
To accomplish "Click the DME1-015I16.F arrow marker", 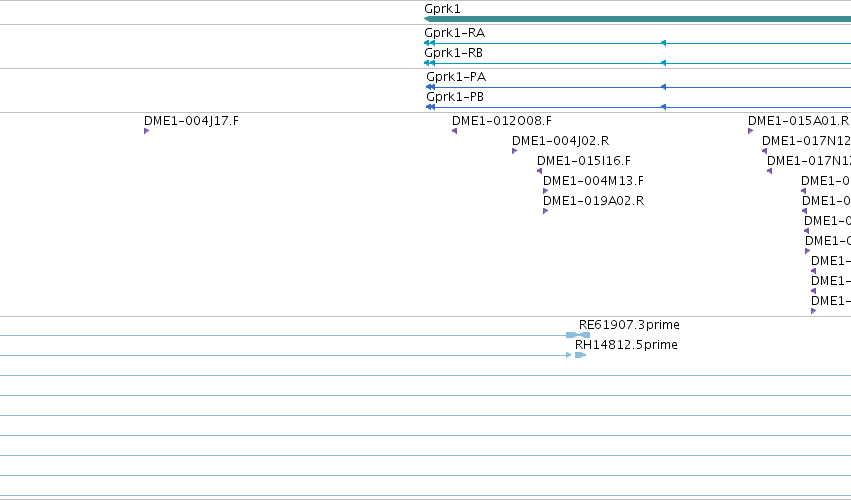I will 539,171.
